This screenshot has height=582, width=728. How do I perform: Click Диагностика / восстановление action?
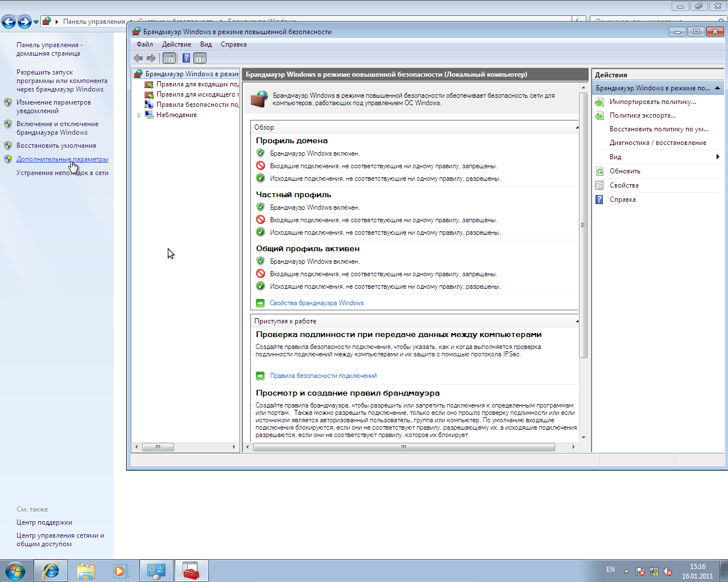[658, 143]
